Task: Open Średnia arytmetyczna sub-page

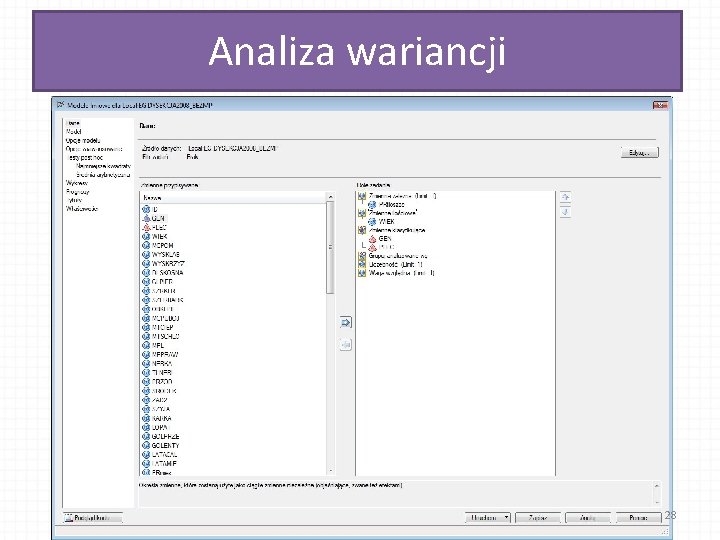Action: click(103, 174)
